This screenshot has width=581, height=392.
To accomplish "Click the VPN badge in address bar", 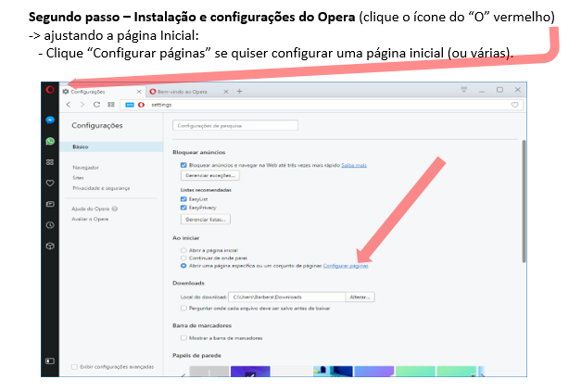I will tap(130, 105).
